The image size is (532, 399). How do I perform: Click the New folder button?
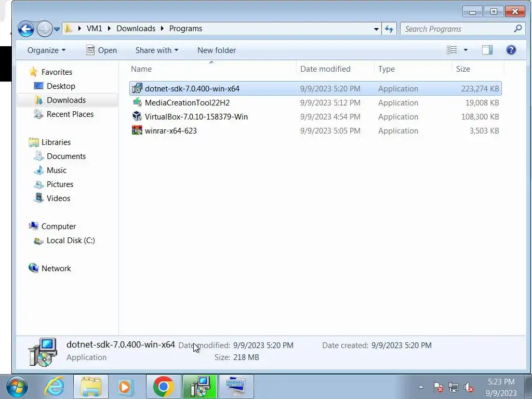tap(217, 50)
